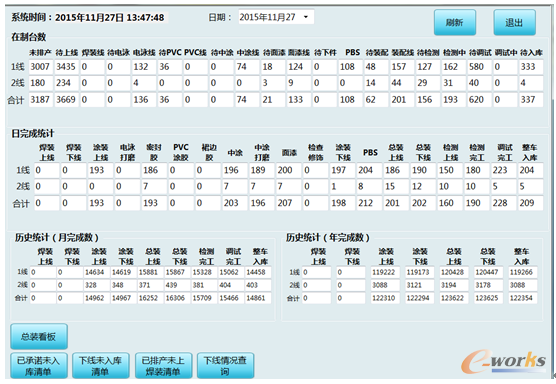Click daily 1线 调试完工 cell 223
Image resolution: width=556 pixels, height=384 pixels.
point(504,170)
